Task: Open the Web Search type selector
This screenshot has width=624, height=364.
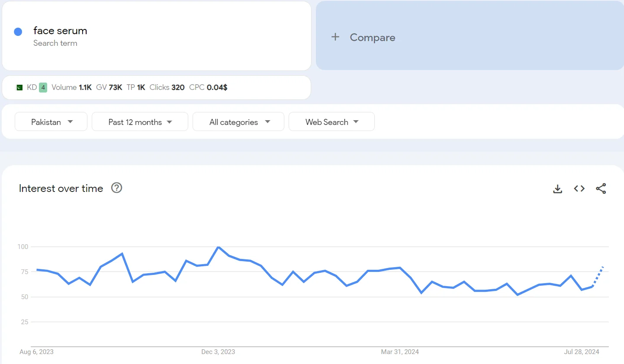Action: [331, 121]
